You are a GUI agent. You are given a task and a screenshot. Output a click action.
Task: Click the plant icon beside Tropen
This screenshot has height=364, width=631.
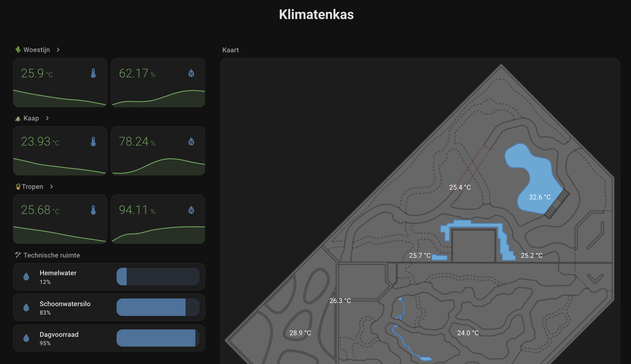click(18, 187)
